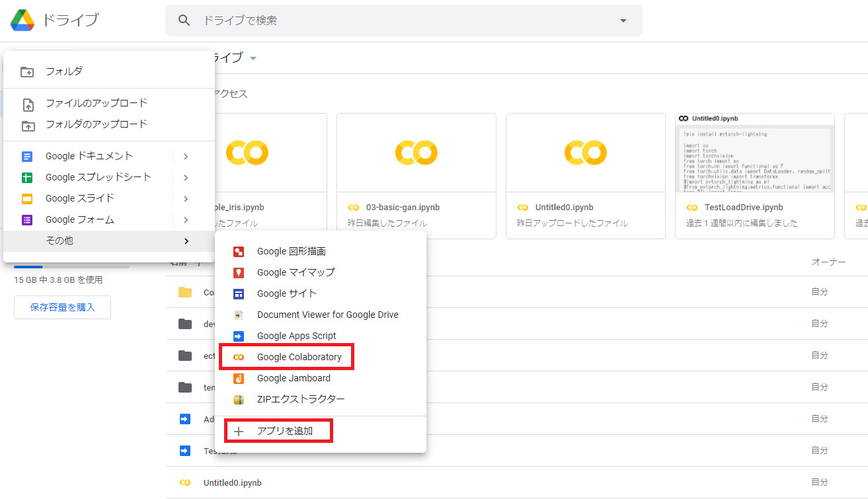Open Document Viewer for Google Drive
Image resolution: width=868 pixels, height=499 pixels.
tap(327, 314)
